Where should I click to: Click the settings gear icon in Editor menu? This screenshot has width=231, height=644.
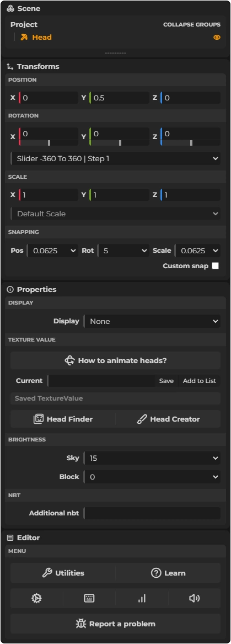click(36, 598)
